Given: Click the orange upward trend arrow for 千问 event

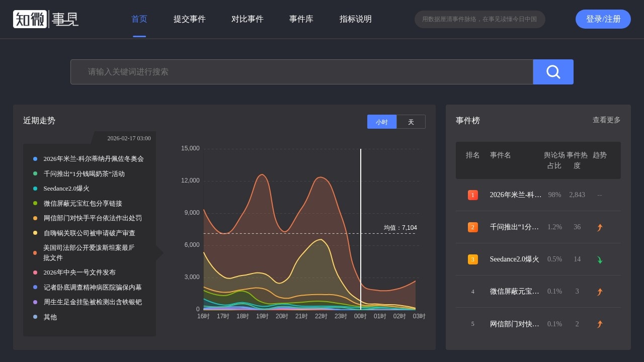Looking at the screenshot, I should (599, 227).
